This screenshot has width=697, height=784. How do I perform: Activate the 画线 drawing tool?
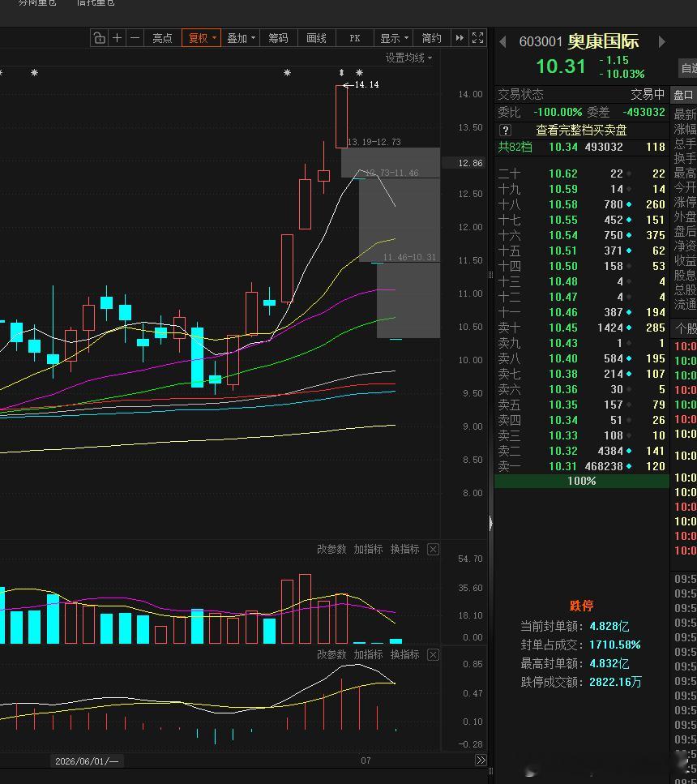(316, 38)
